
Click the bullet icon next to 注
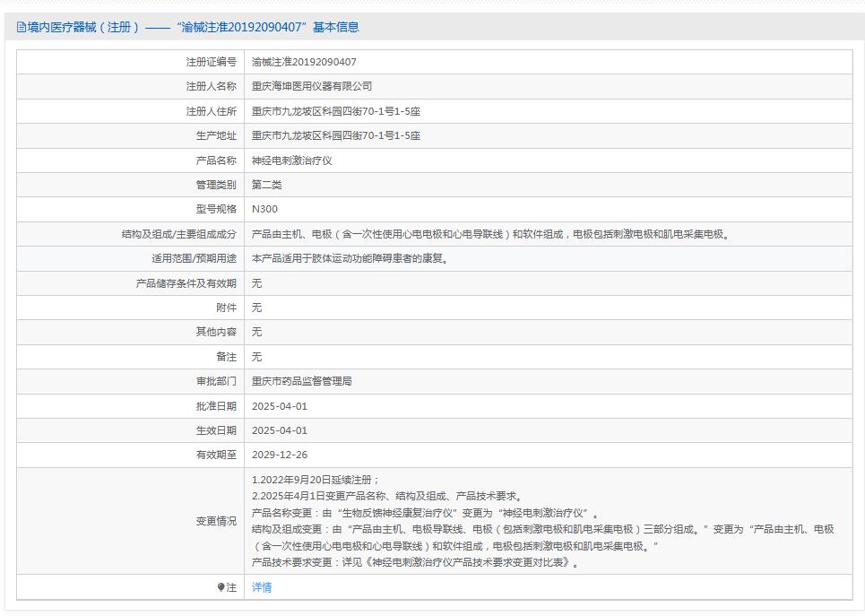pos(221,587)
